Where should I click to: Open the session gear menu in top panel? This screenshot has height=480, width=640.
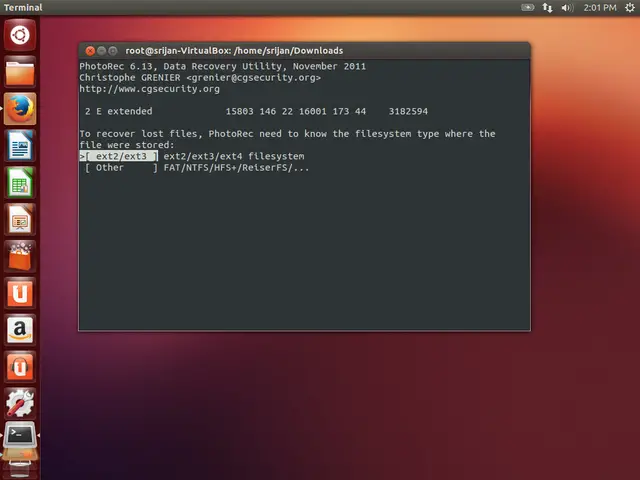(630, 7)
